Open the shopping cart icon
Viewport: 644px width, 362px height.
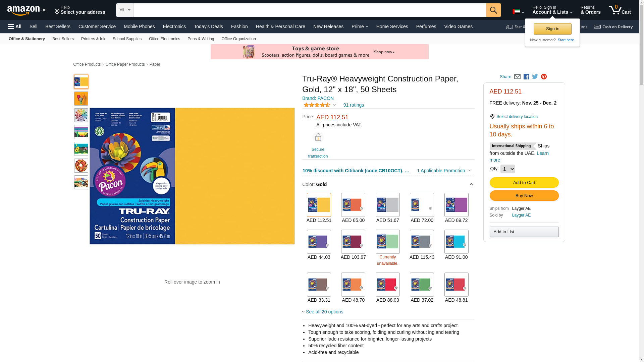[620, 10]
